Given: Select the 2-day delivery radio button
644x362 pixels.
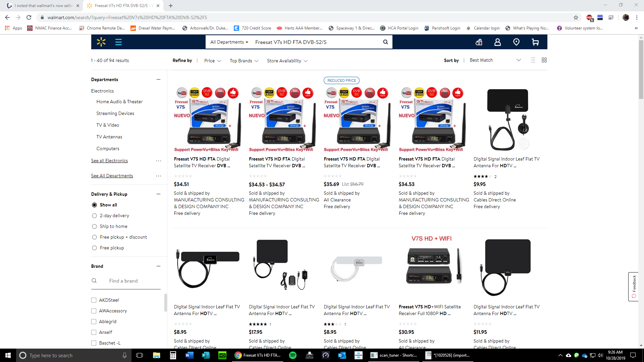Looking at the screenshot, I should (x=94, y=216).
